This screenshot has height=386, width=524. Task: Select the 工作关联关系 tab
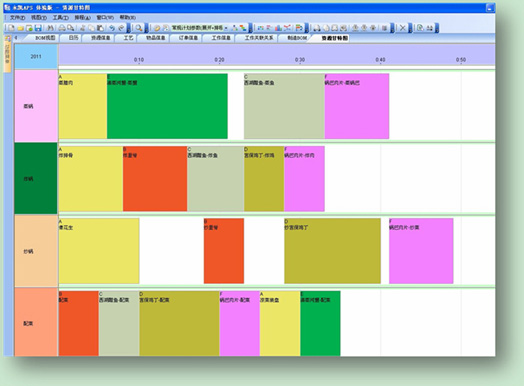(x=259, y=38)
